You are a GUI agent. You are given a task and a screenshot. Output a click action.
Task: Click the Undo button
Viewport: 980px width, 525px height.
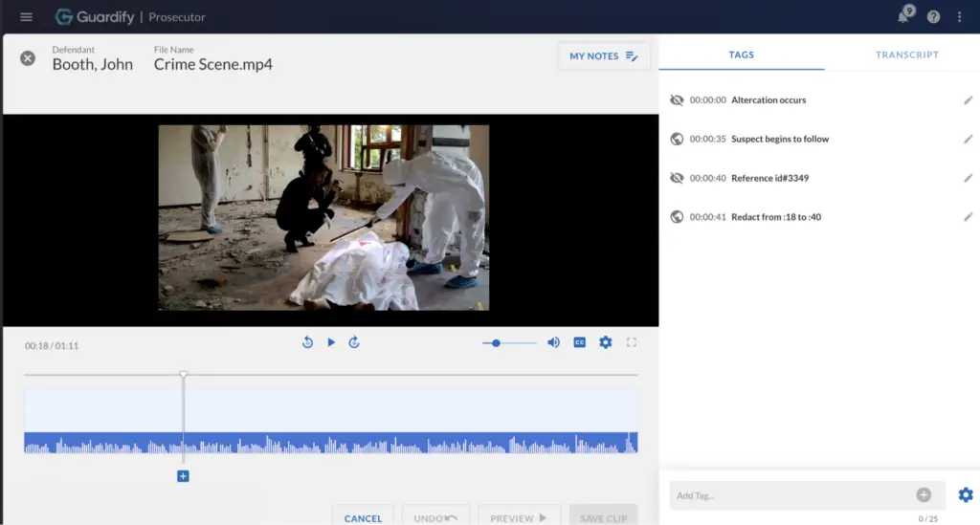[435, 518]
